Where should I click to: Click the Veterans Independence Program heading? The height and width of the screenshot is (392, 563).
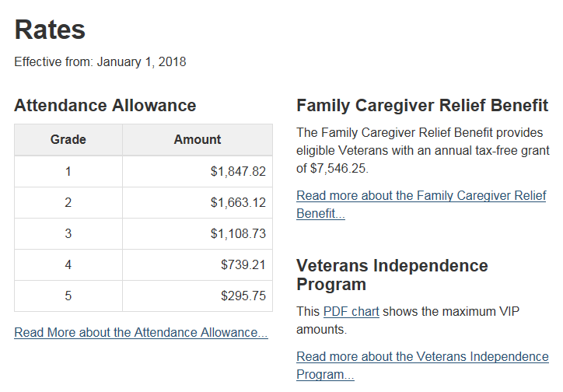point(392,275)
